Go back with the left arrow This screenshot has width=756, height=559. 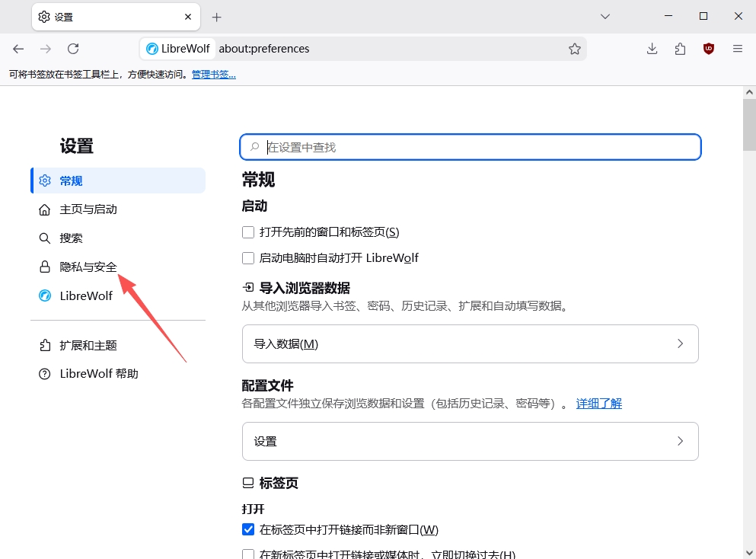pyautogui.click(x=18, y=49)
